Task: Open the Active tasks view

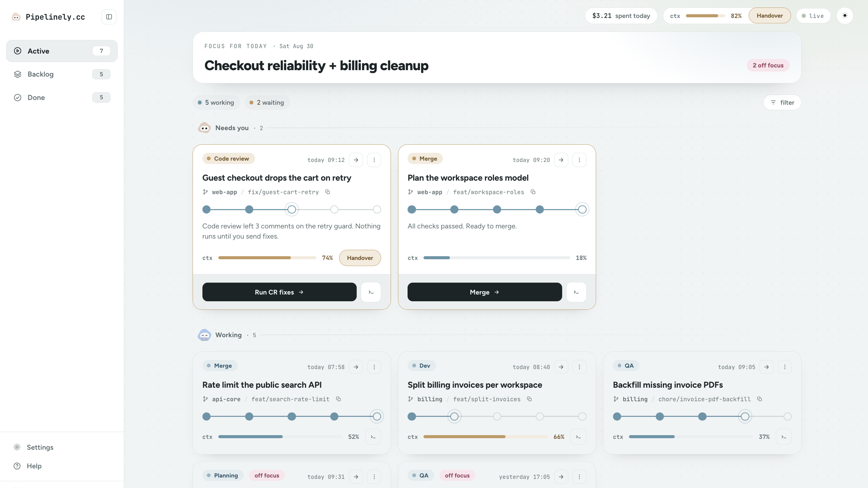Action: pyautogui.click(x=62, y=51)
